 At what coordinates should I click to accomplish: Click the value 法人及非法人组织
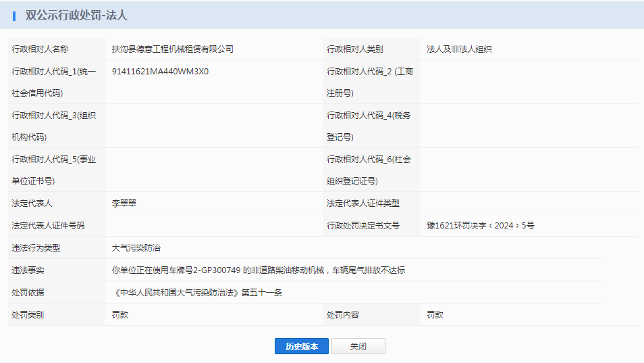click(x=459, y=49)
